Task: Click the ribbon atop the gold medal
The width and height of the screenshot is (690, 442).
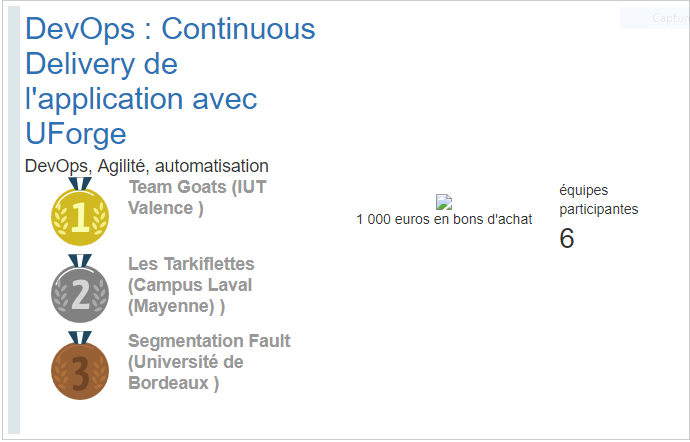Action: point(80,184)
